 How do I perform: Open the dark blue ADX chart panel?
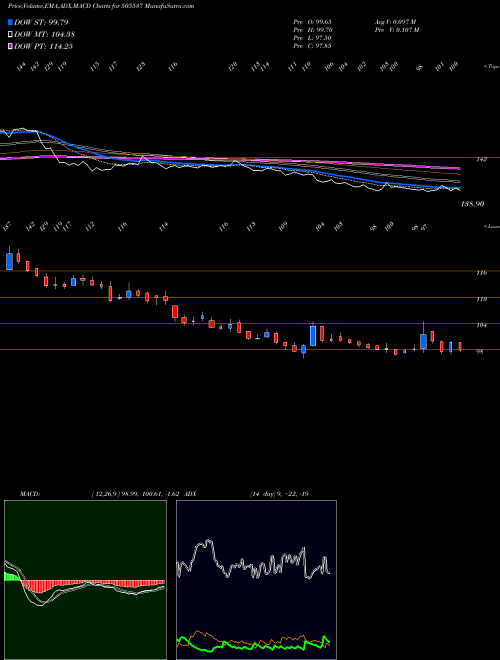(256, 580)
